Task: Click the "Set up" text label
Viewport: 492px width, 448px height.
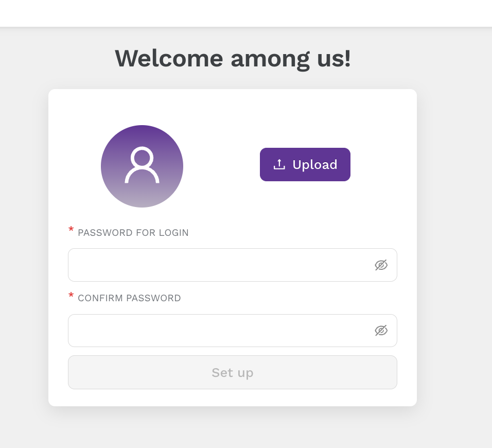Action: coord(233,373)
